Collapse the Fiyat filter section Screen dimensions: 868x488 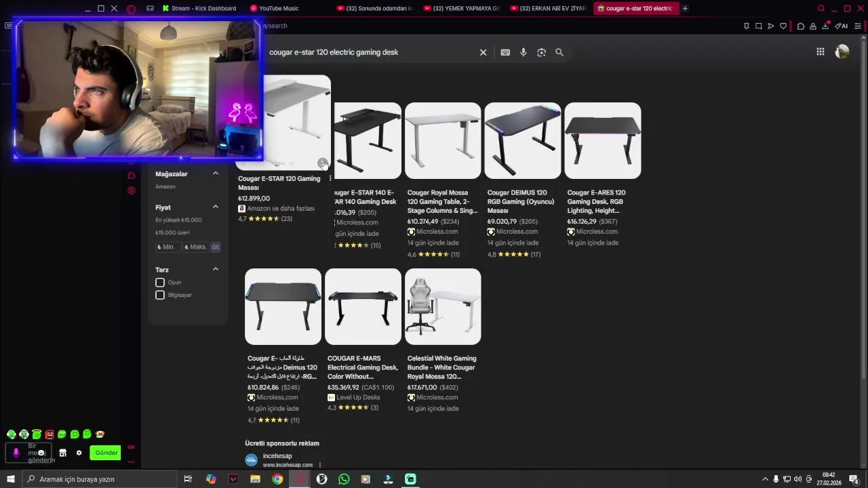click(x=216, y=207)
